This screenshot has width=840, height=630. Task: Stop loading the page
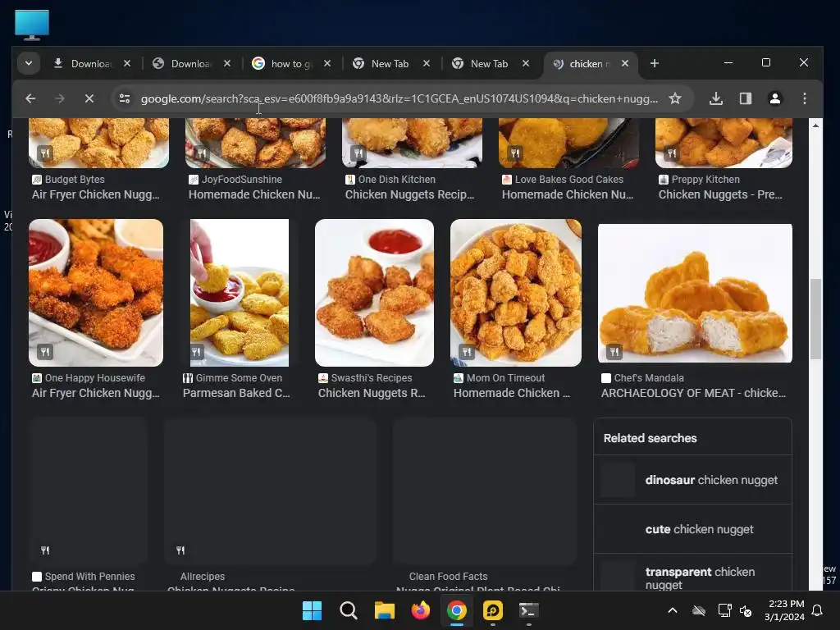89,98
